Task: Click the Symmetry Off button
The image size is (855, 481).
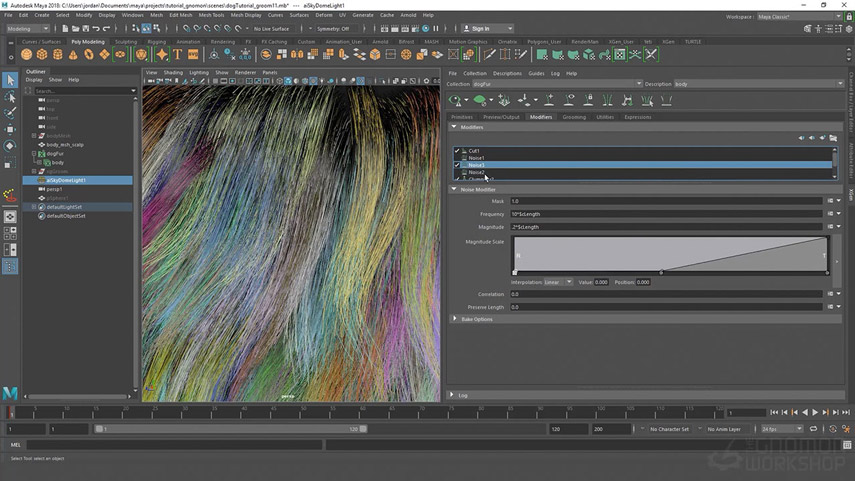Action: point(335,28)
